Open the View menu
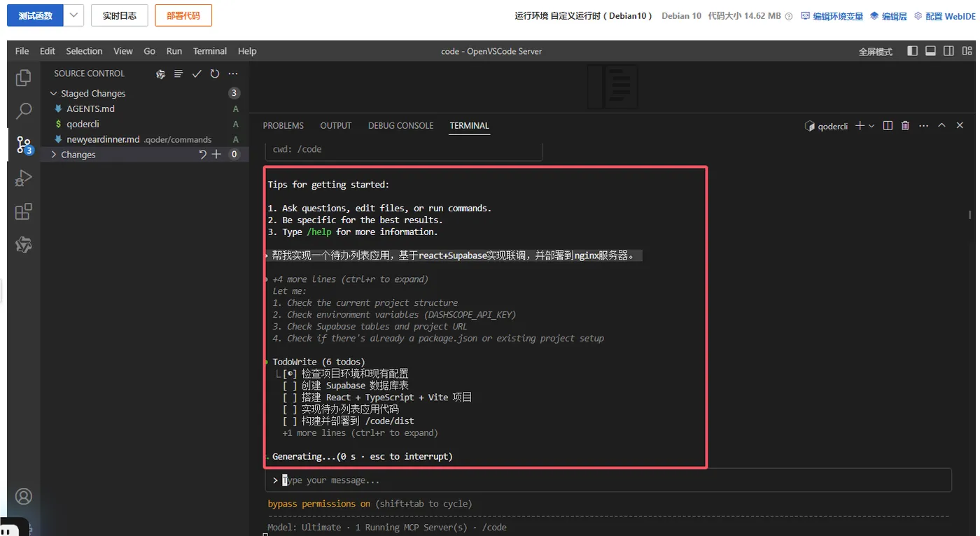This screenshot has height=536, width=980. [123, 51]
